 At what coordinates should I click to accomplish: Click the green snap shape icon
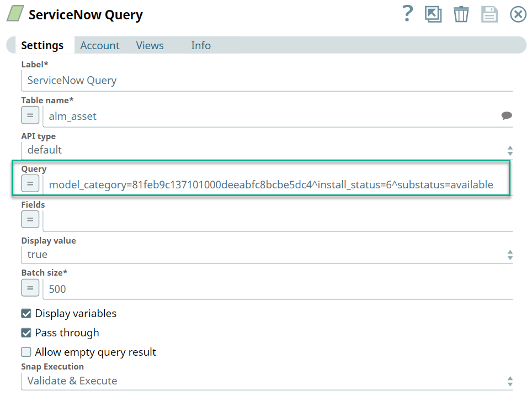tap(15, 14)
